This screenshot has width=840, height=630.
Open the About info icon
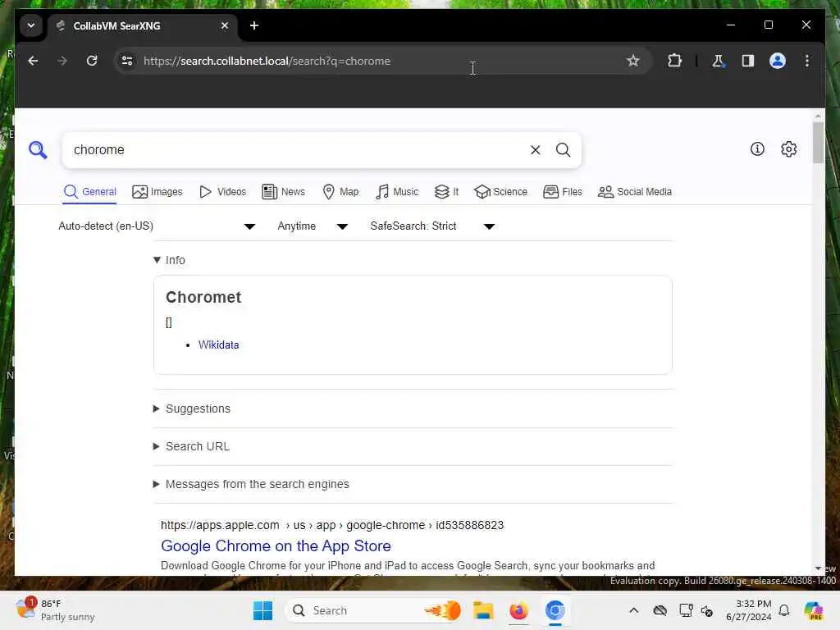(x=757, y=149)
